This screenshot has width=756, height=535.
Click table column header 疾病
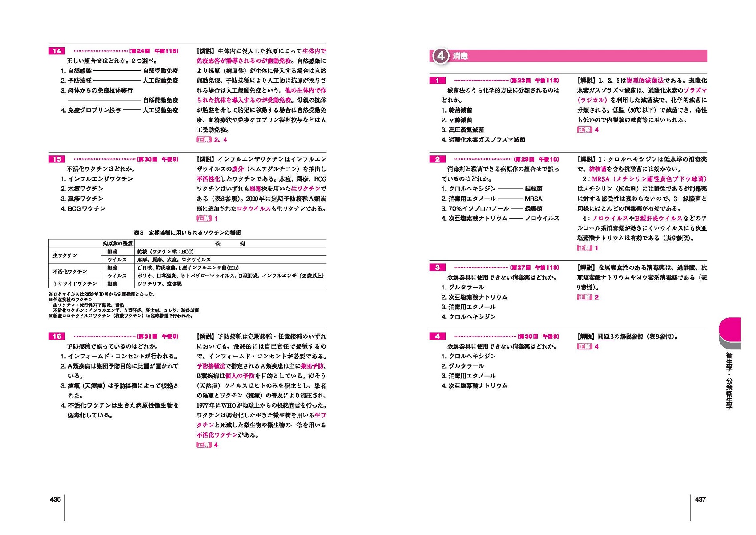point(230,243)
